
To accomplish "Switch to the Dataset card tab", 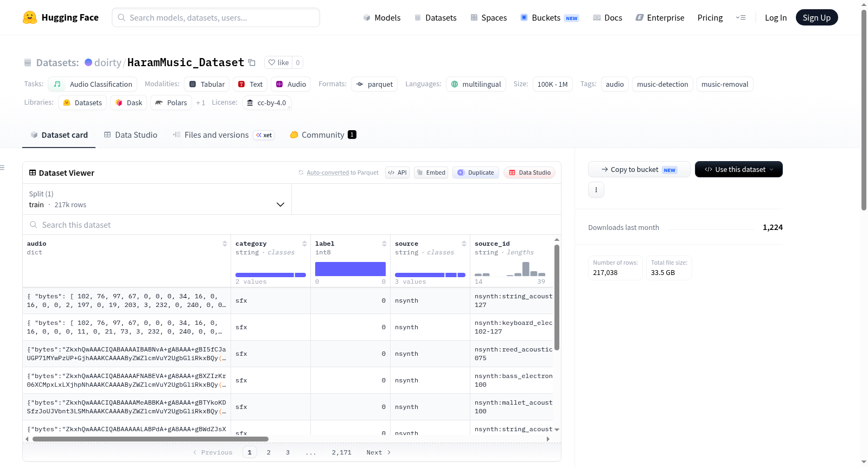I will (59, 135).
